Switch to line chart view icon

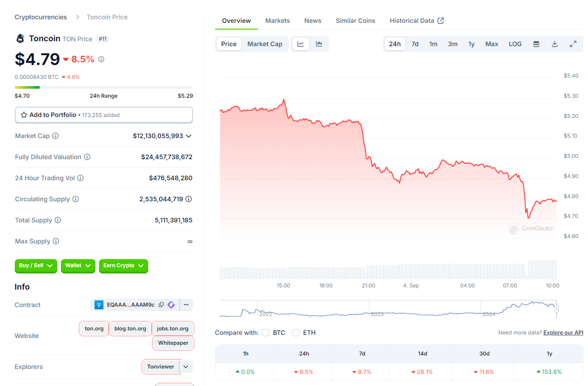[301, 44]
